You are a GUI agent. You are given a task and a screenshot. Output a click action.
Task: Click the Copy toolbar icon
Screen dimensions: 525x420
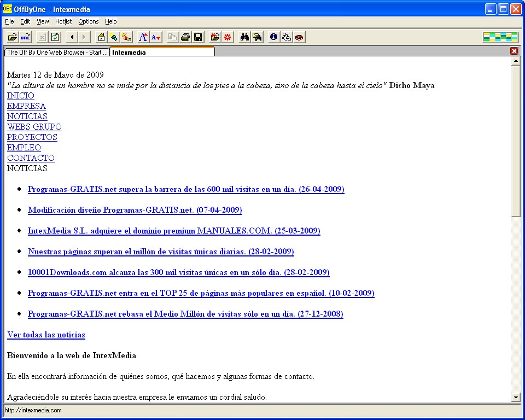pos(172,37)
